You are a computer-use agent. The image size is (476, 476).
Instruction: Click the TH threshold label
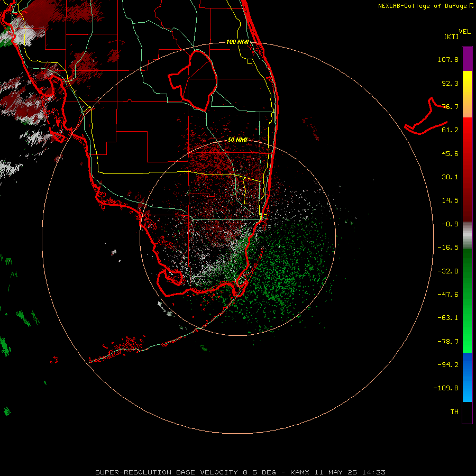tap(454, 412)
